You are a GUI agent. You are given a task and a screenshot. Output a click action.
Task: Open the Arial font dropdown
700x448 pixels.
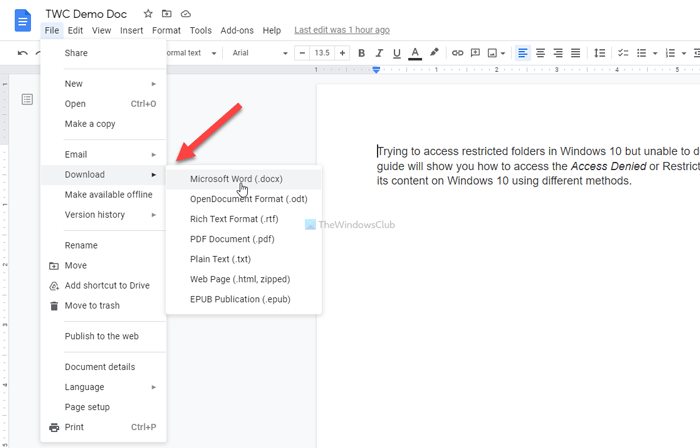[x=258, y=52]
